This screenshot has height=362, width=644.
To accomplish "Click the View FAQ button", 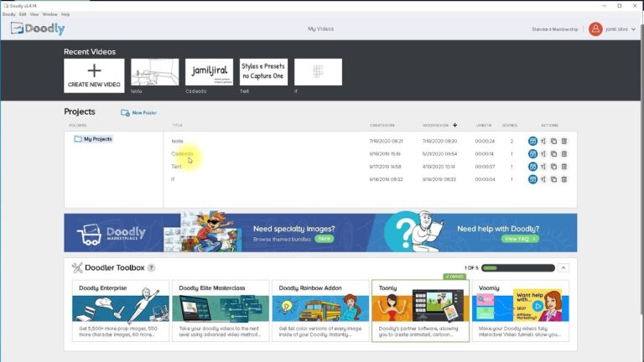I will tap(520, 239).
